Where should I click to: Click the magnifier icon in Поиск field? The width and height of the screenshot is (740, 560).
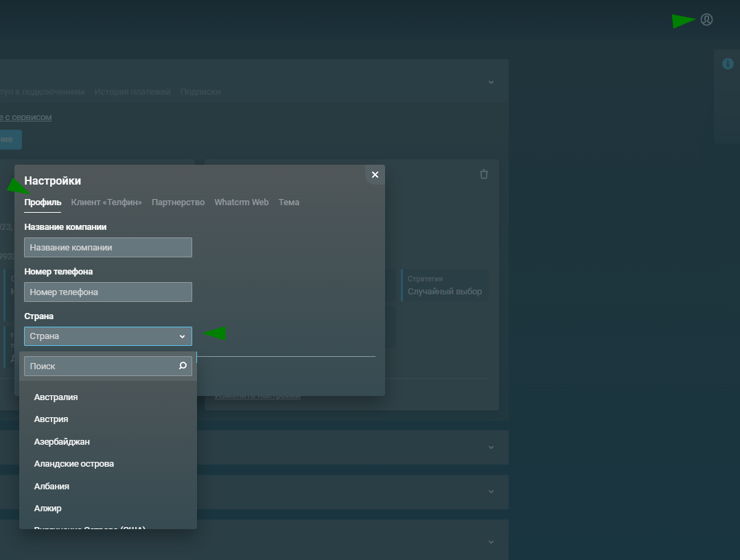[183, 366]
